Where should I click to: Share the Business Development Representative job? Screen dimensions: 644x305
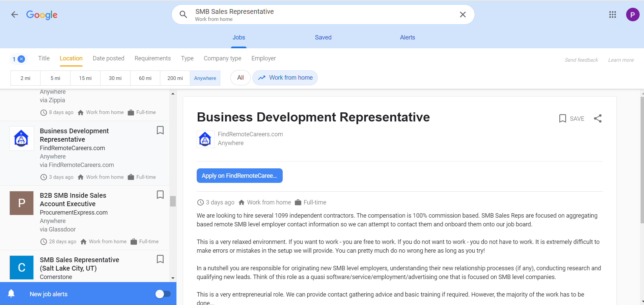(597, 118)
